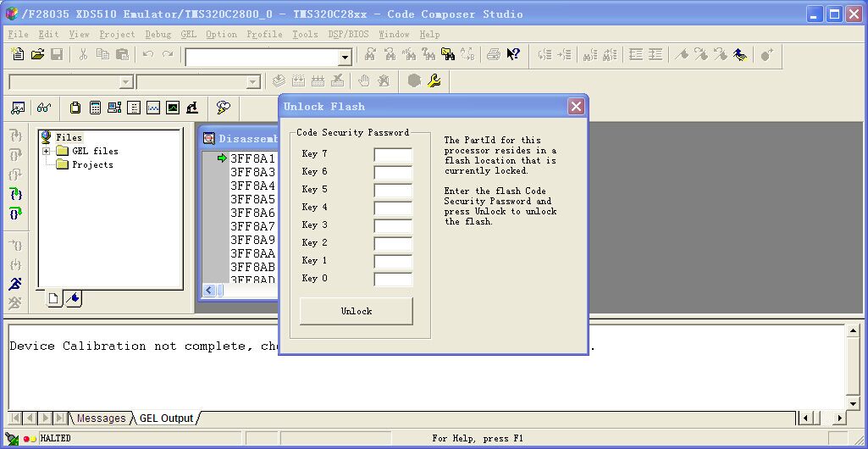
Task: Click the connection status icon in status bar
Action: (x=12, y=439)
